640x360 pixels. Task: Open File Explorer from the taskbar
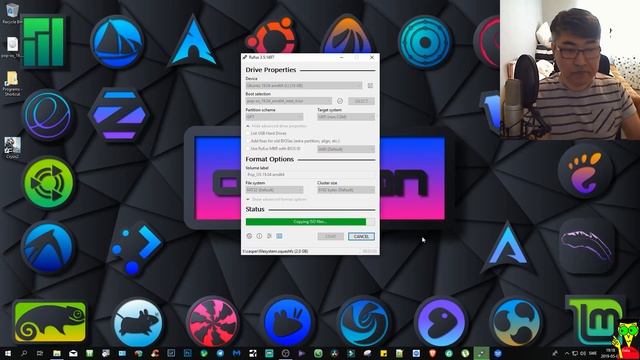57,353
